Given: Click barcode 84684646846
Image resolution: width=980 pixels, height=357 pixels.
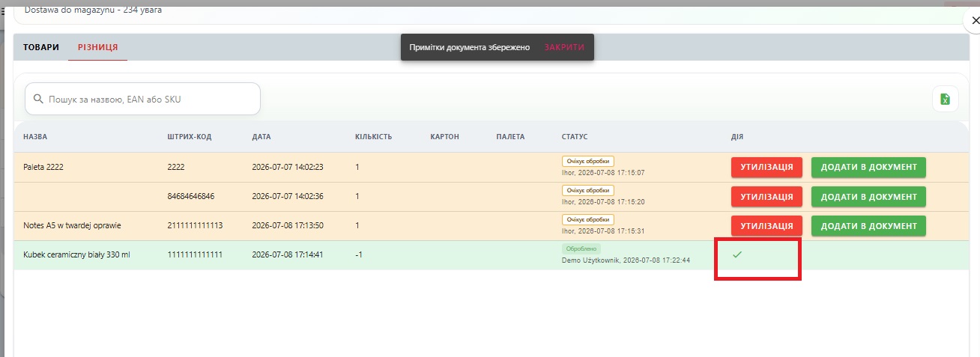Looking at the screenshot, I should (x=191, y=196).
